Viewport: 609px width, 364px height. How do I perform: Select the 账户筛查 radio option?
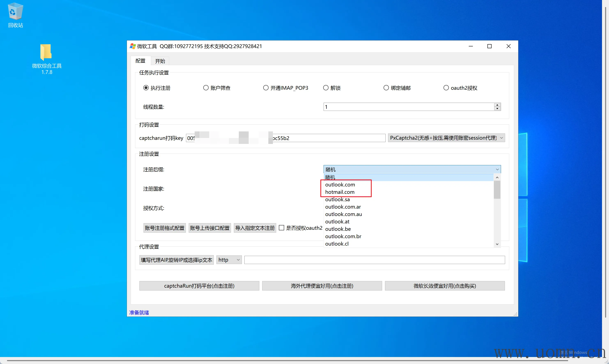(206, 88)
